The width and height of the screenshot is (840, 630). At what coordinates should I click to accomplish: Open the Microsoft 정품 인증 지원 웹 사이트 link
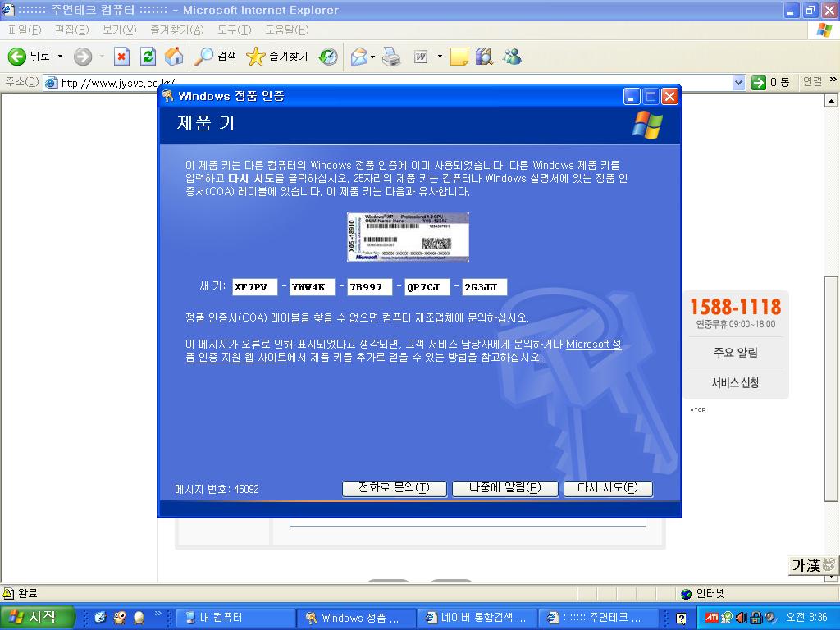coord(594,345)
